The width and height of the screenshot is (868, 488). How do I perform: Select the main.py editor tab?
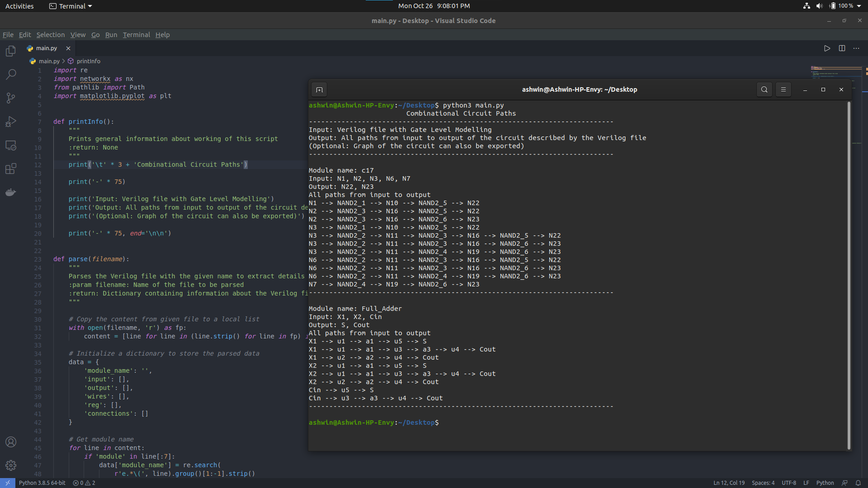[46, 48]
